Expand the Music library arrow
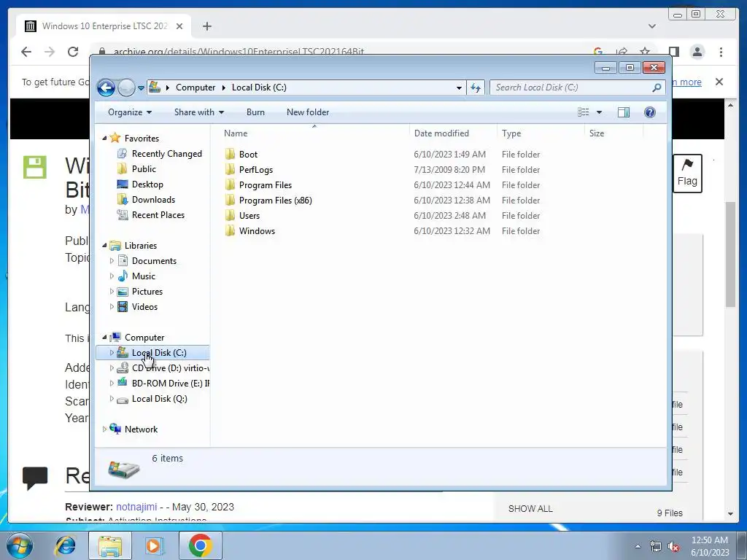This screenshot has width=747, height=560. (112, 276)
